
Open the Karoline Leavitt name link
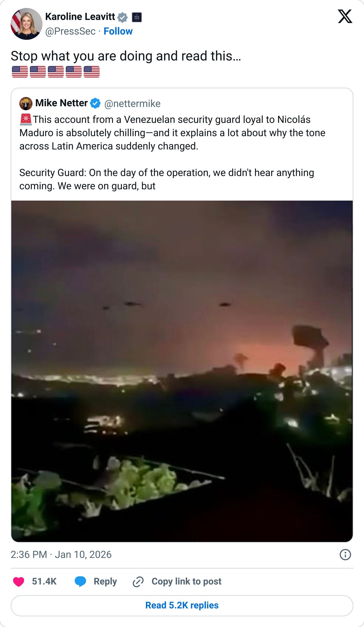80,17
